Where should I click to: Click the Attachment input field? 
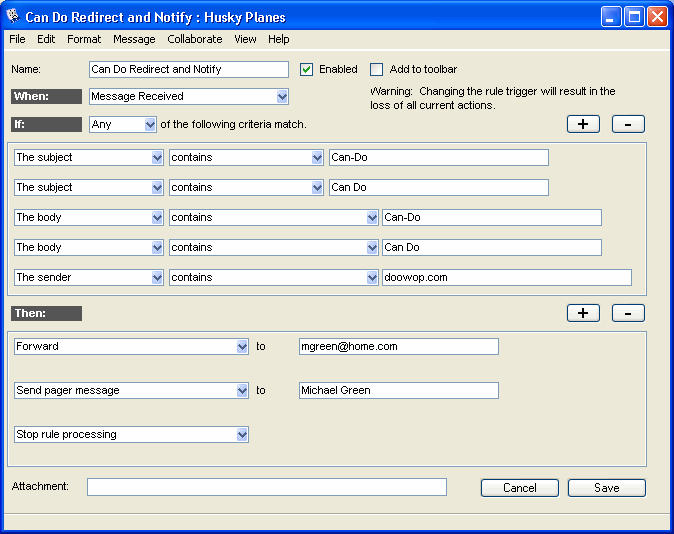(266, 487)
